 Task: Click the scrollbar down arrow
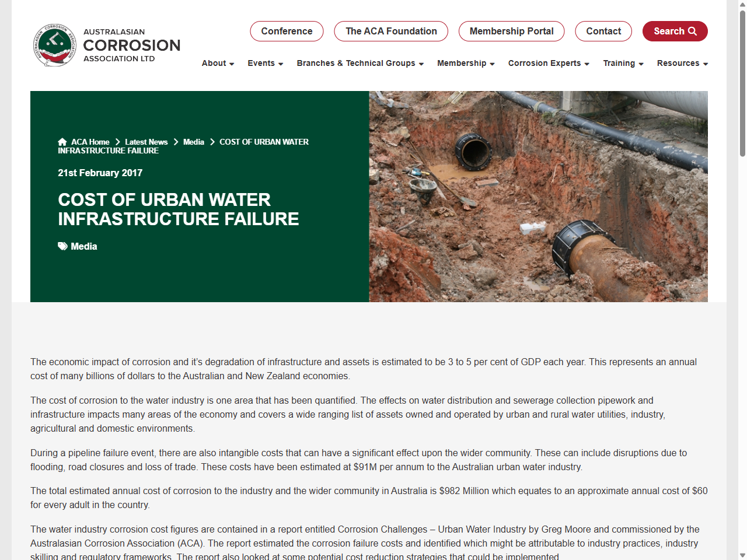pos(742,555)
